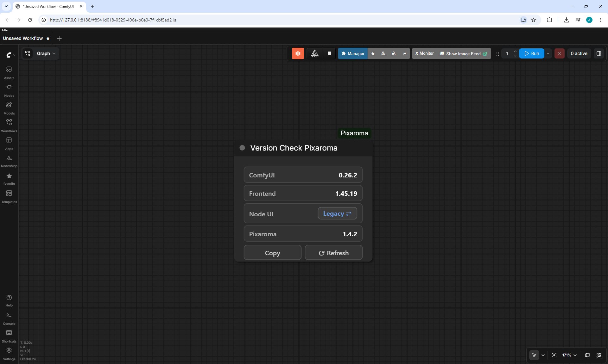Click the Version Check Pixaroma node title
This screenshot has height=364, width=608.
(294, 148)
